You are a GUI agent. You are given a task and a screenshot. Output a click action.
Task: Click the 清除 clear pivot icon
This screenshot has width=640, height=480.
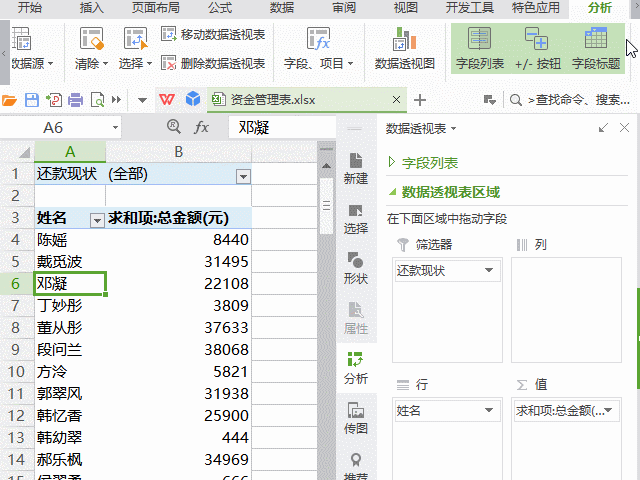pos(91,38)
